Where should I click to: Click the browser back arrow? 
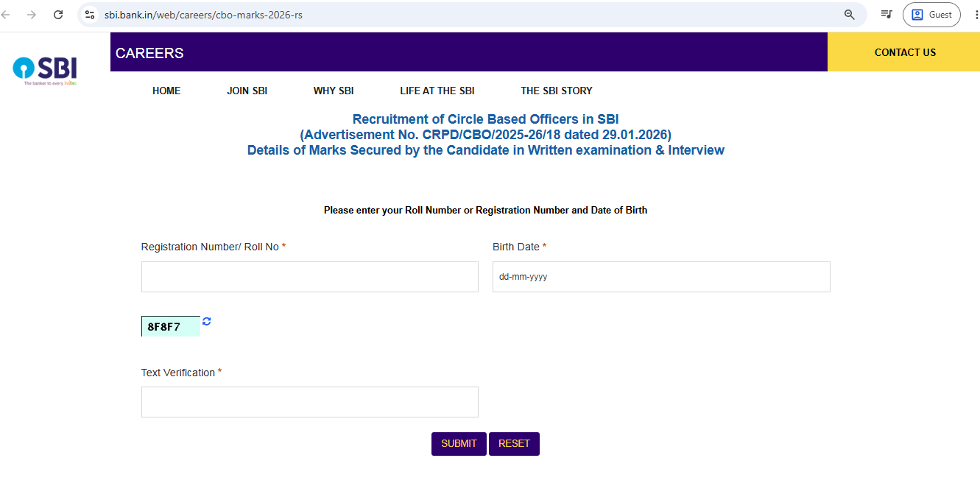[x=6, y=15]
